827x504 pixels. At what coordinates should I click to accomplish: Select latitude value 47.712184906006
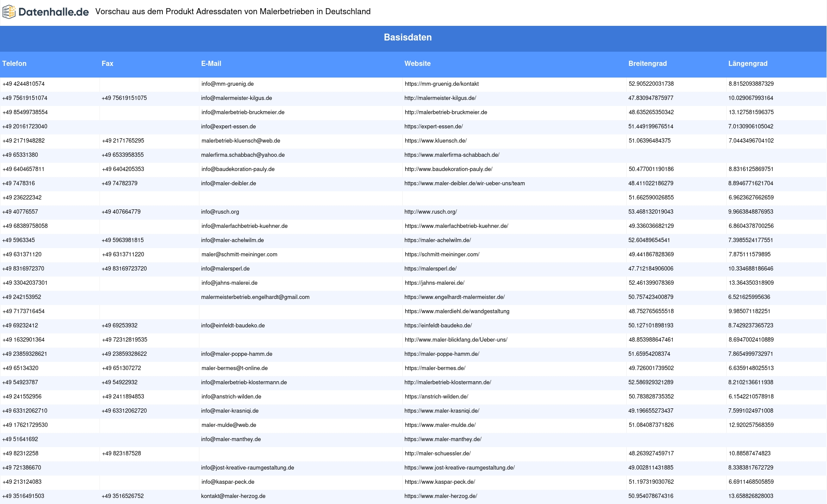pyautogui.click(x=651, y=269)
